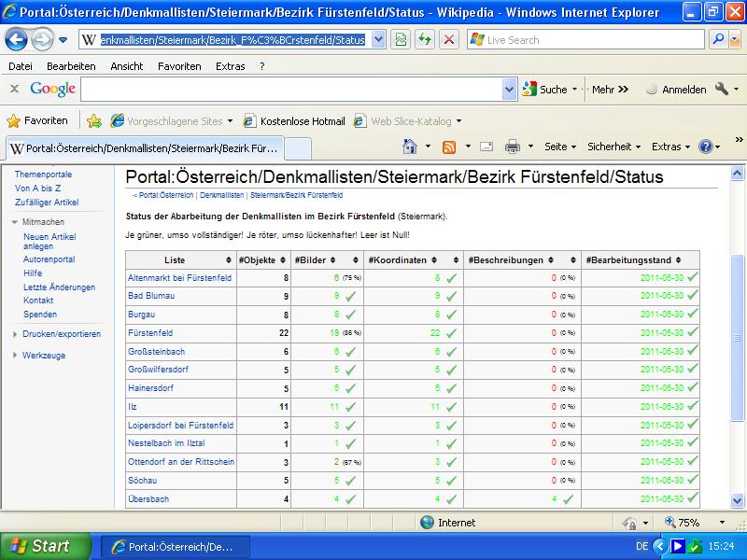747x560 pixels.
Task: Refresh the page with reload icon
Action: (x=425, y=40)
